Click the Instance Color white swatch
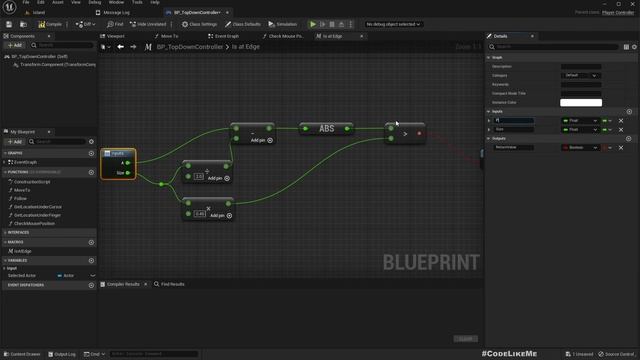Image resolution: width=640 pixels, height=360 pixels. click(581, 103)
